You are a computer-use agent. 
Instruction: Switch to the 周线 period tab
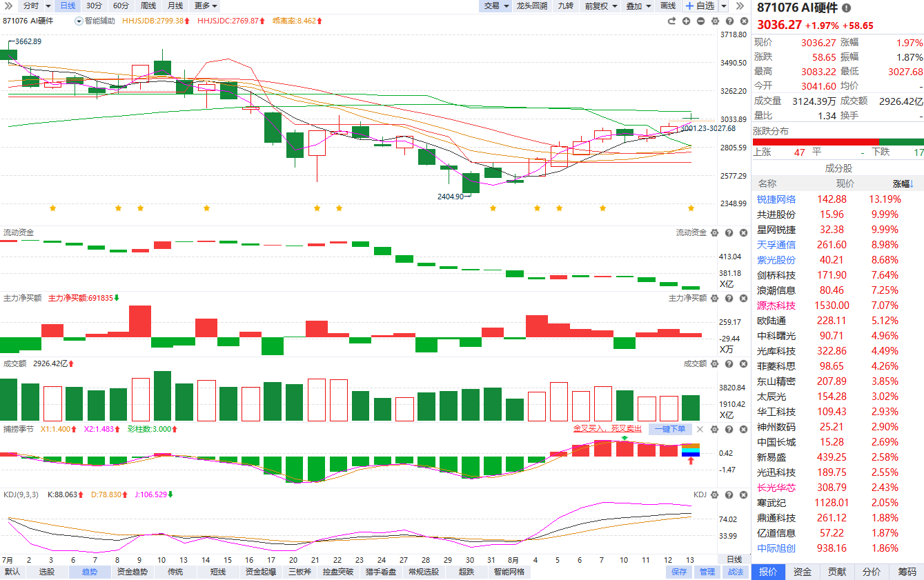click(x=148, y=6)
